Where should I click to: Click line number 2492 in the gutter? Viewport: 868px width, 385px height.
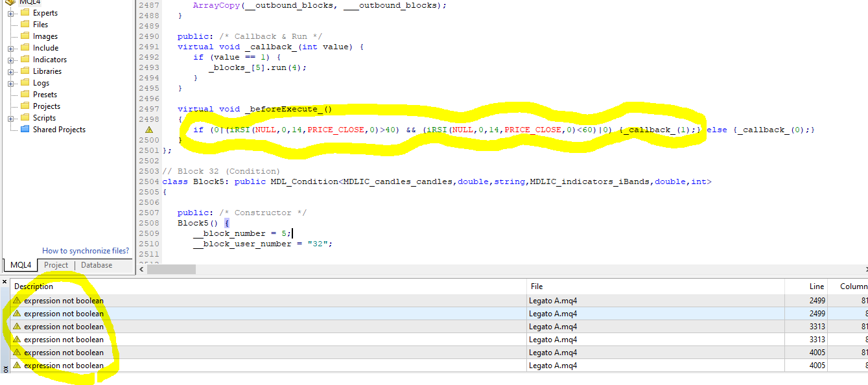click(149, 57)
